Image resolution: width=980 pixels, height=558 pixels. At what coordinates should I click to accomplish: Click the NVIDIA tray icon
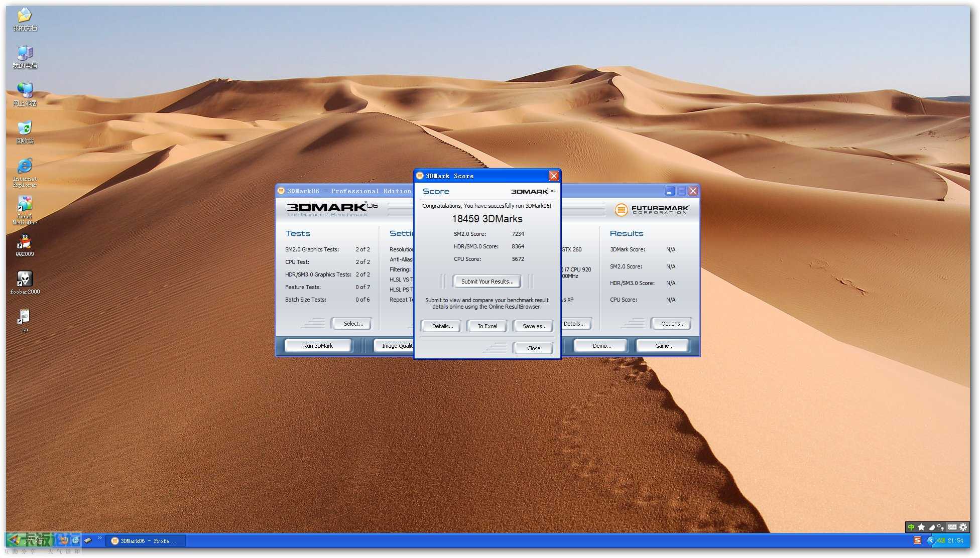pos(940,540)
